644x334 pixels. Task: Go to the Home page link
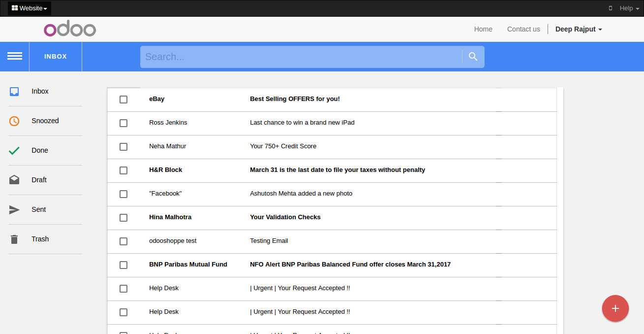point(483,29)
